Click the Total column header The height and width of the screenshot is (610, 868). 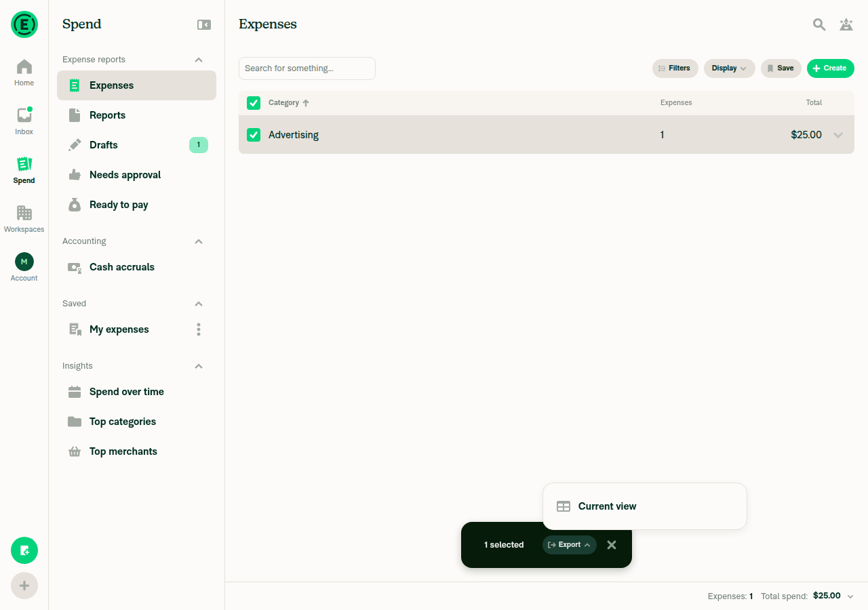(x=814, y=103)
